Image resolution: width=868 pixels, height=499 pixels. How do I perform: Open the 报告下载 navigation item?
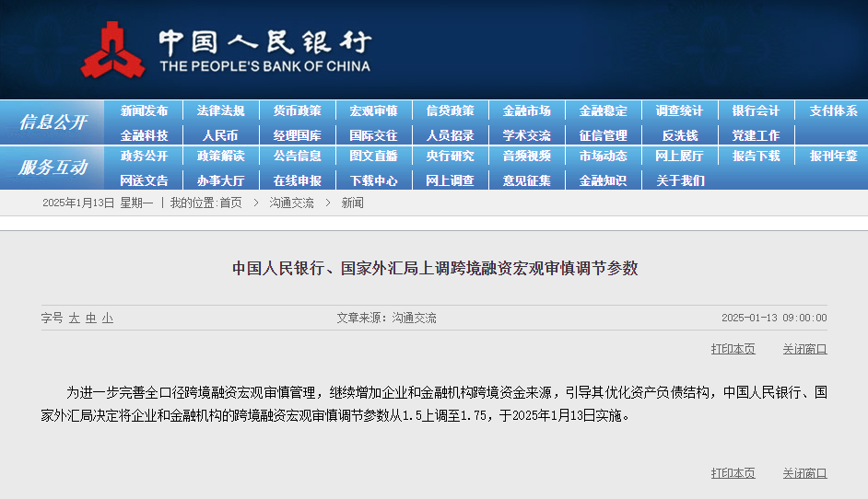point(756,157)
